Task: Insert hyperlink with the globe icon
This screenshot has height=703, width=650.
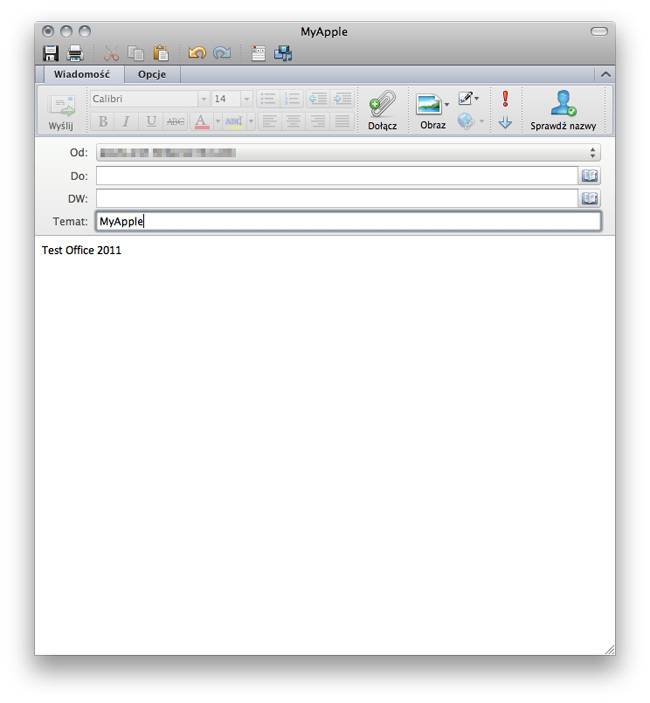Action: [465, 121]
